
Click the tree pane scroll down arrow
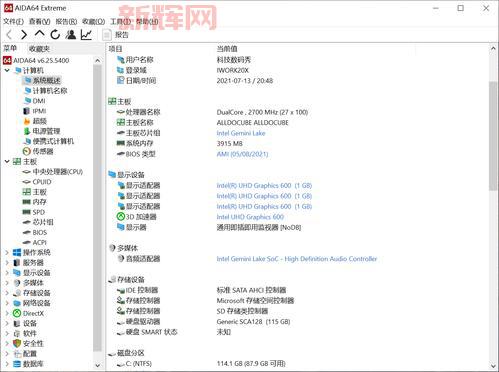point(97,365)
